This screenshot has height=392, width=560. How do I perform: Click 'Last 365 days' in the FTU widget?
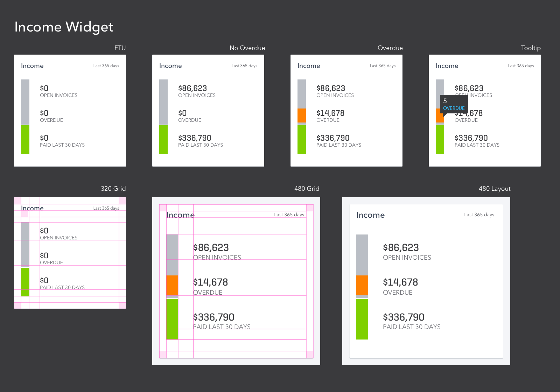[106, 66]
